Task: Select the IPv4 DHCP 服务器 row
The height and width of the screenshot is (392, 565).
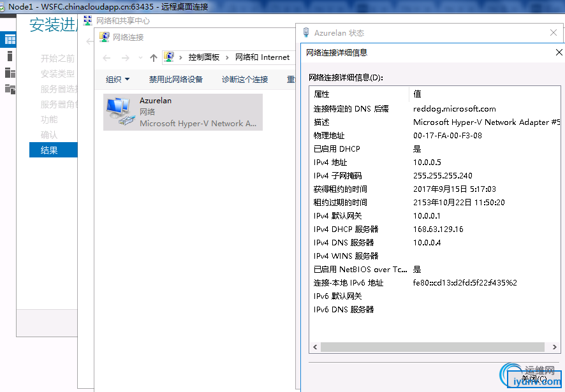Action: coord(434,229)
